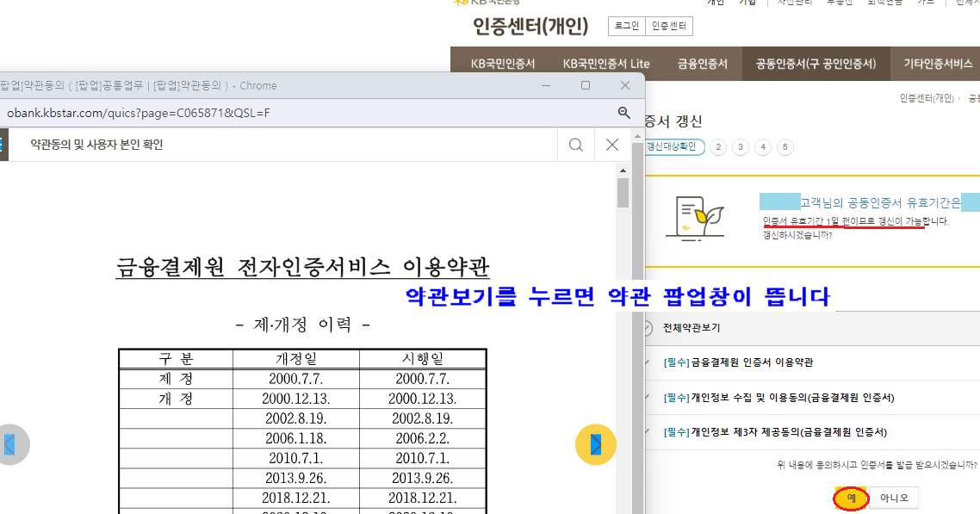The width and height of the screenshot is (980, 514).
Task: Click the scrollbar up-arrow in the popup
Action: (621, 170)
